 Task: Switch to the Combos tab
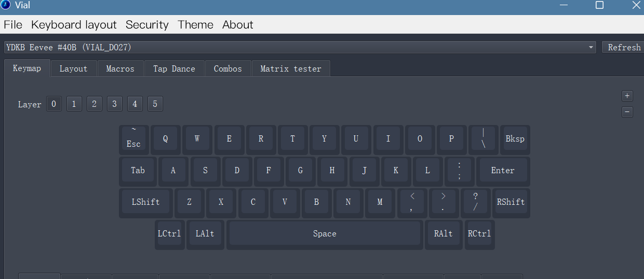pyautogui.click(x=228, y=68)
